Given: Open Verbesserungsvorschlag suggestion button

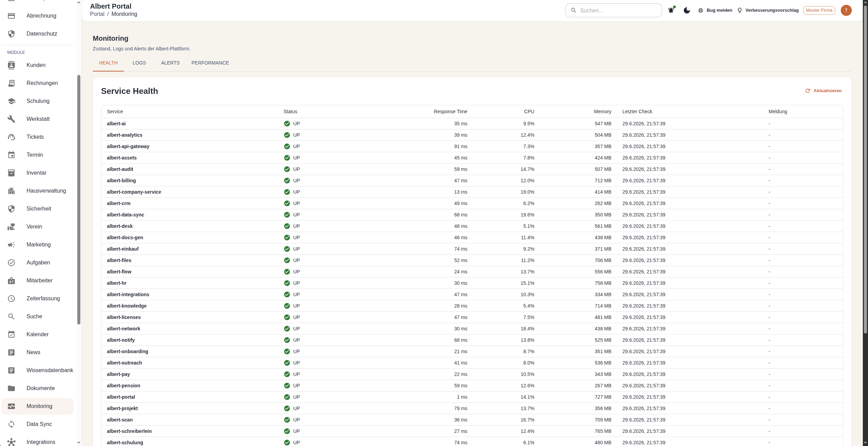Looking at the screenshot, I should [x=768, y=10].
